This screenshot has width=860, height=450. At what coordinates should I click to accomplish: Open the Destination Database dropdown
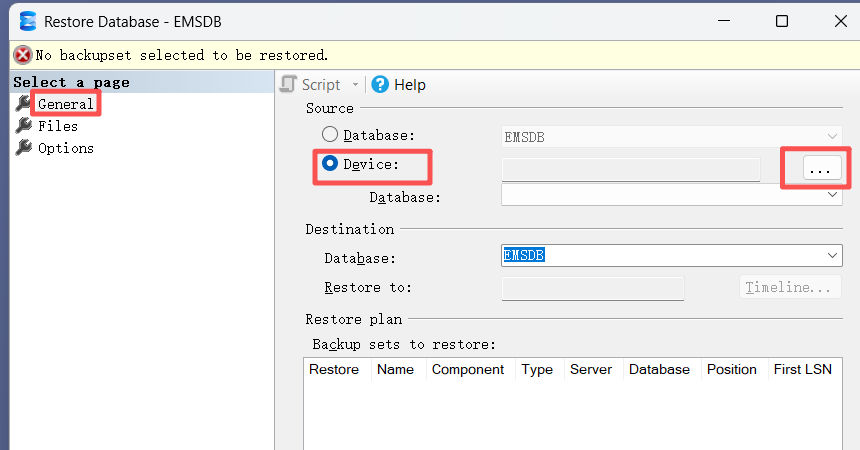[833, 257]
